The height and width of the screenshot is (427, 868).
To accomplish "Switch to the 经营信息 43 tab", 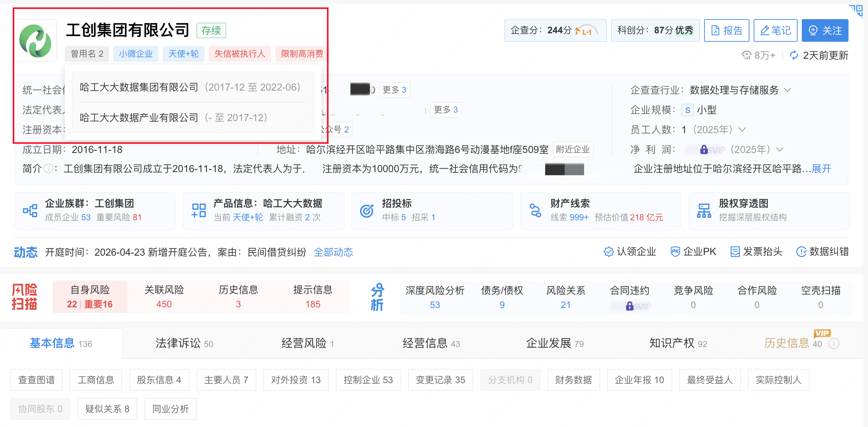I will pyautogui.click(x=432, y=343).
